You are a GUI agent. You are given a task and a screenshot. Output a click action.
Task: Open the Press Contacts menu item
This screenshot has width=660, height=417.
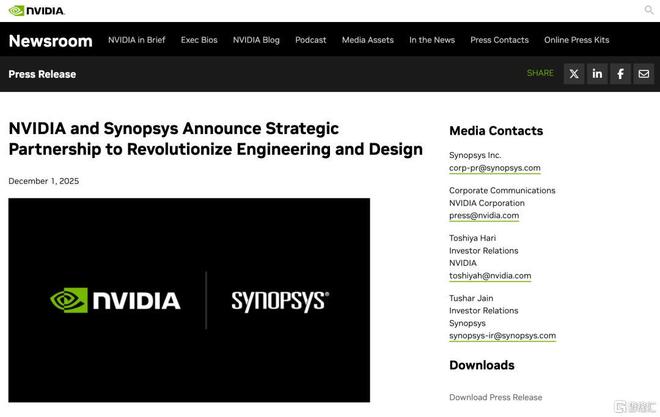(499, 40)
